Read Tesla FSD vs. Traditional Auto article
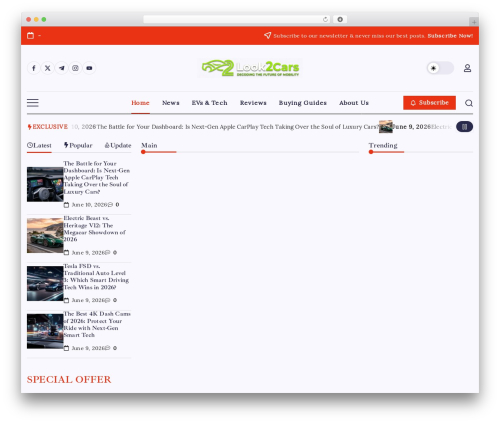 [96, 276]
